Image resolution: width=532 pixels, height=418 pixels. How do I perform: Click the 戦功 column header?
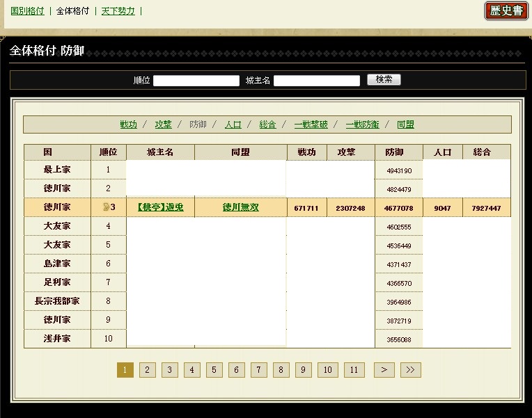pos(306,152)
